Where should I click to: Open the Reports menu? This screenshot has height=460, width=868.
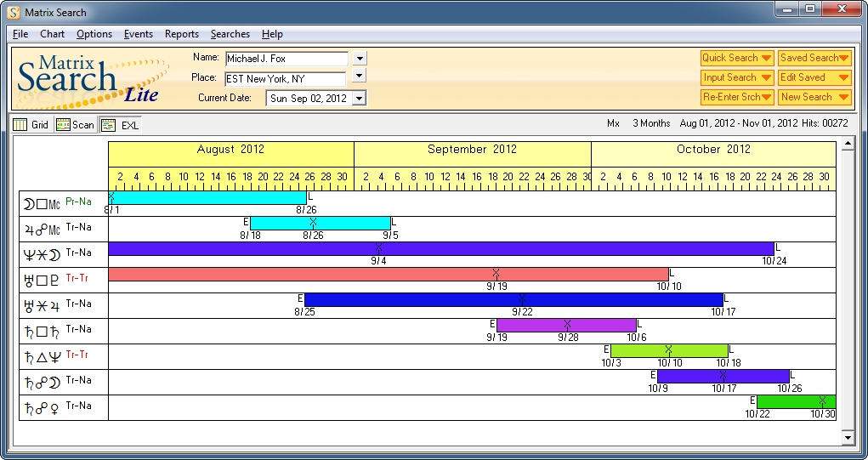[x=182, y=34]
